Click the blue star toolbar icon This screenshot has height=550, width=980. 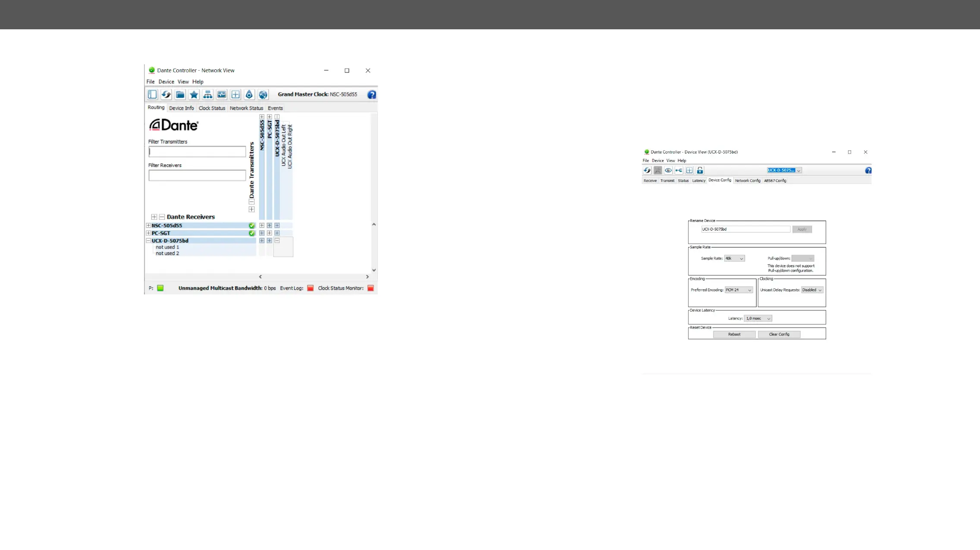194,94
